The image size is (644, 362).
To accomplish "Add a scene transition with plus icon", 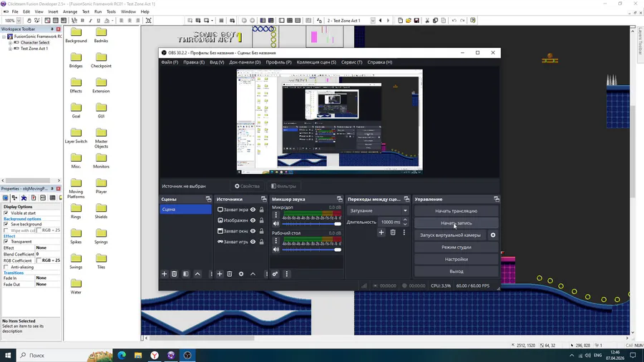I will point(381,233).
